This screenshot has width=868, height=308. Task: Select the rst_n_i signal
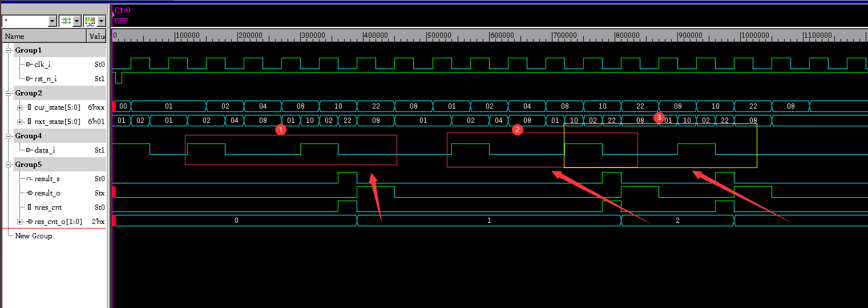coord(46,79)
